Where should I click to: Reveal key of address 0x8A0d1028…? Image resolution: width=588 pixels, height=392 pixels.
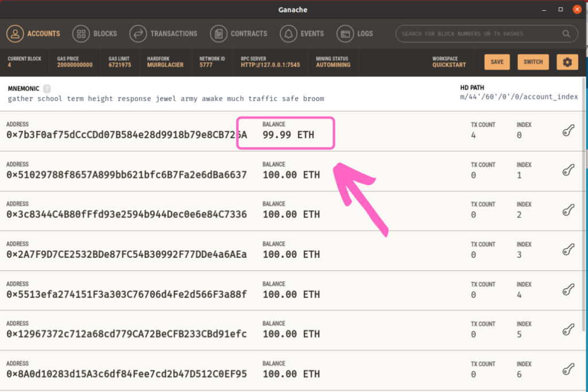(568, 370)
